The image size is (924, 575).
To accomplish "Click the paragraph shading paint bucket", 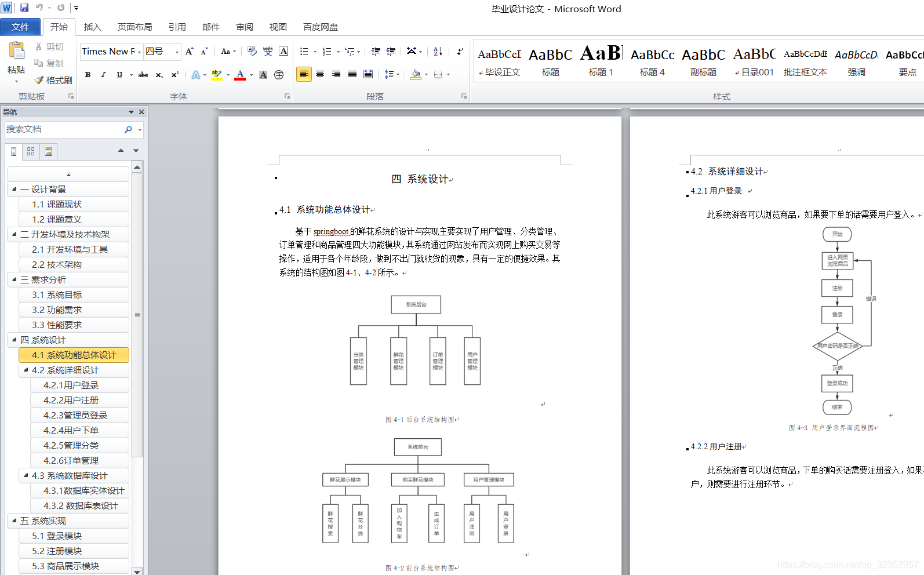I will tap(415, 75).
